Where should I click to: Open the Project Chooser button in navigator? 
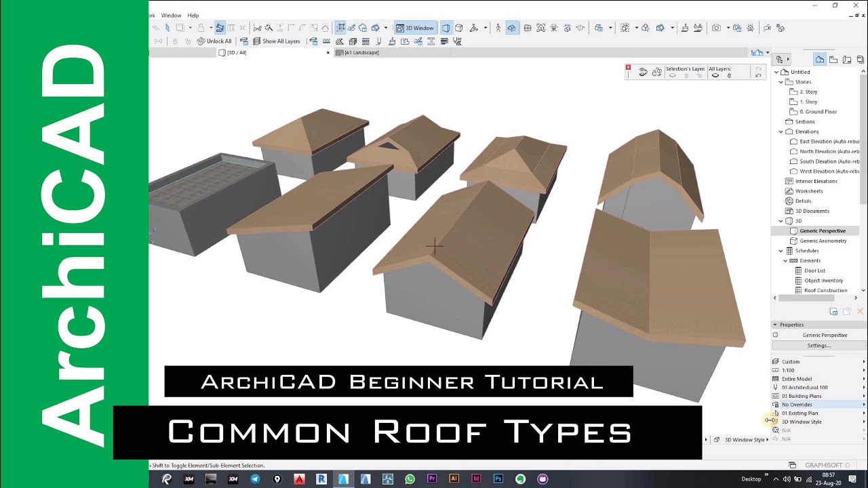pos(781,60)
